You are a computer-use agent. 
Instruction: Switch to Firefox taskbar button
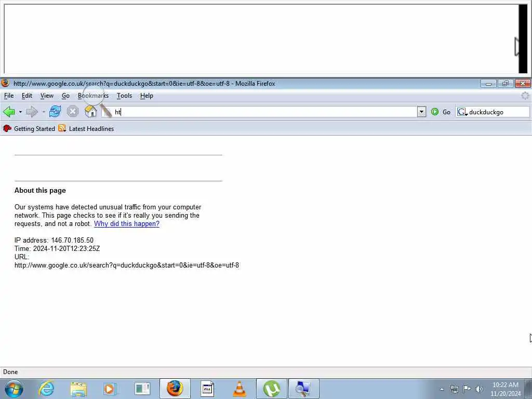[175, 389]
